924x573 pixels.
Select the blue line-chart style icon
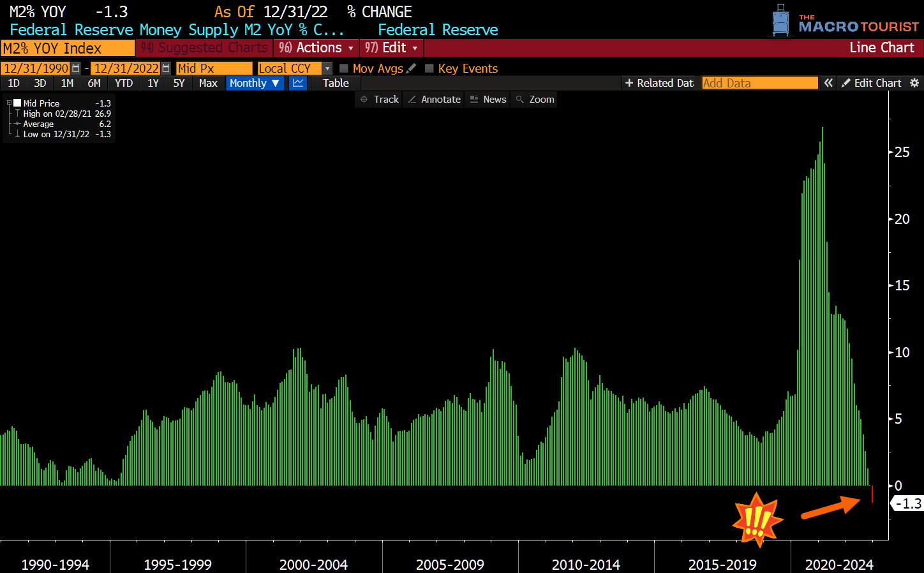(x=297, y=83)
